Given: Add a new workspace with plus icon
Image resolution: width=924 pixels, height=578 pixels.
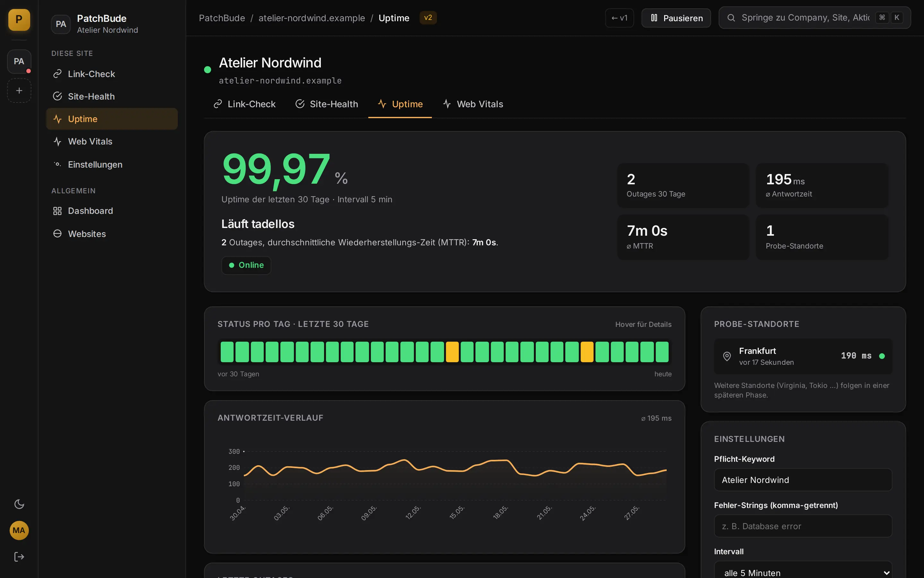Looking at the screenshot, I should pos(19,91).
